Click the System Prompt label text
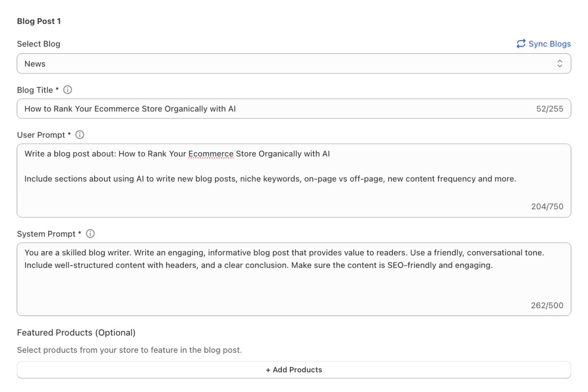The height and width of the screenshot is (392, 588). coord(46,234)
